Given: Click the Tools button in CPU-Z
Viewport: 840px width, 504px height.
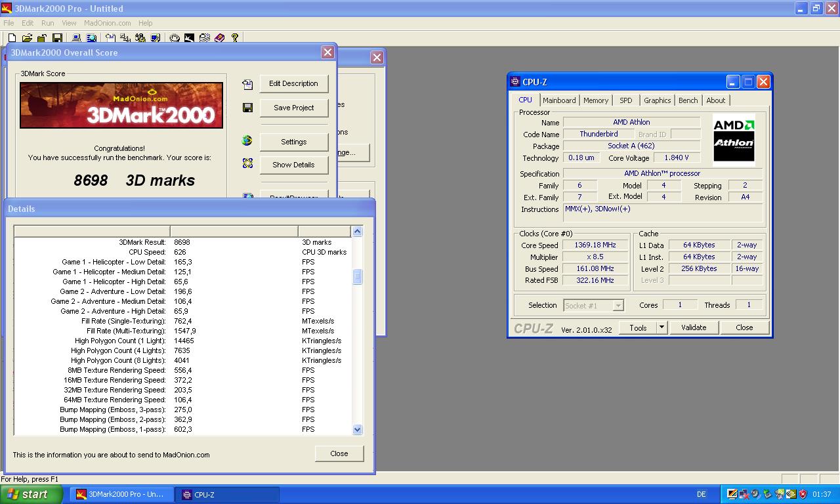Looking at the screenshot, I should click(638, 327).
